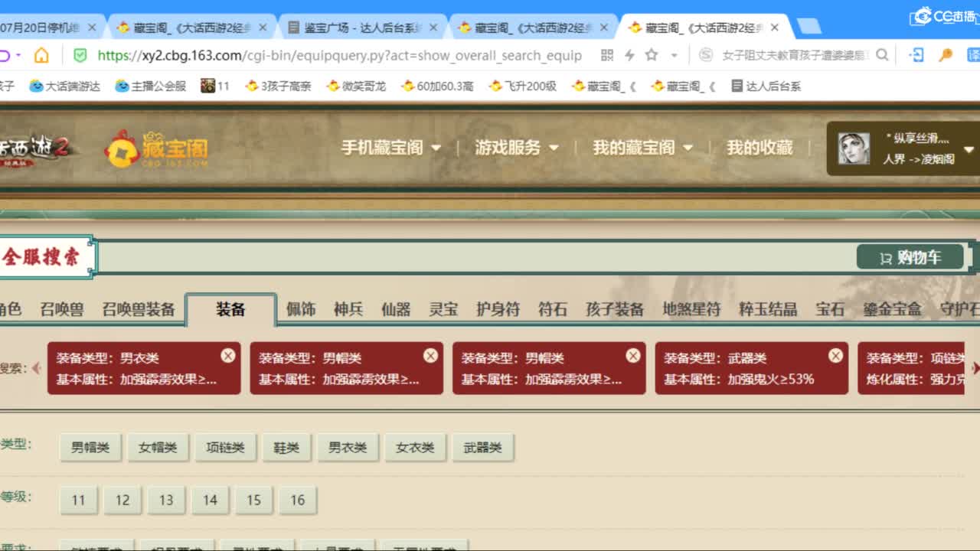Bookmark page with the star icon
This screenshot has width=980, height=551.
click(652, 55)
